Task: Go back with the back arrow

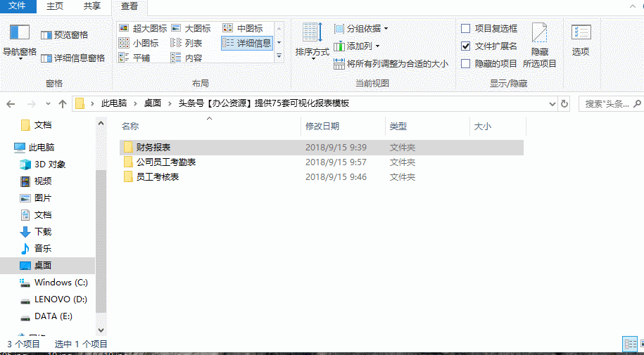Action: [11, 104]
